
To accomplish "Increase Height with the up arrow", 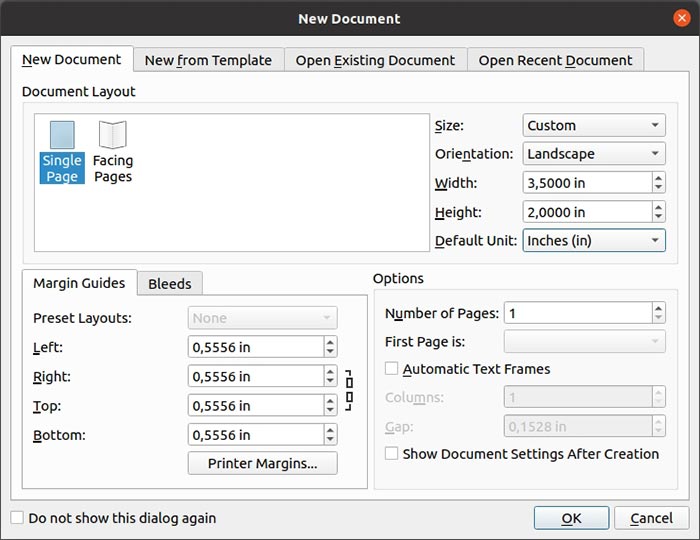I will pos(658,207).
